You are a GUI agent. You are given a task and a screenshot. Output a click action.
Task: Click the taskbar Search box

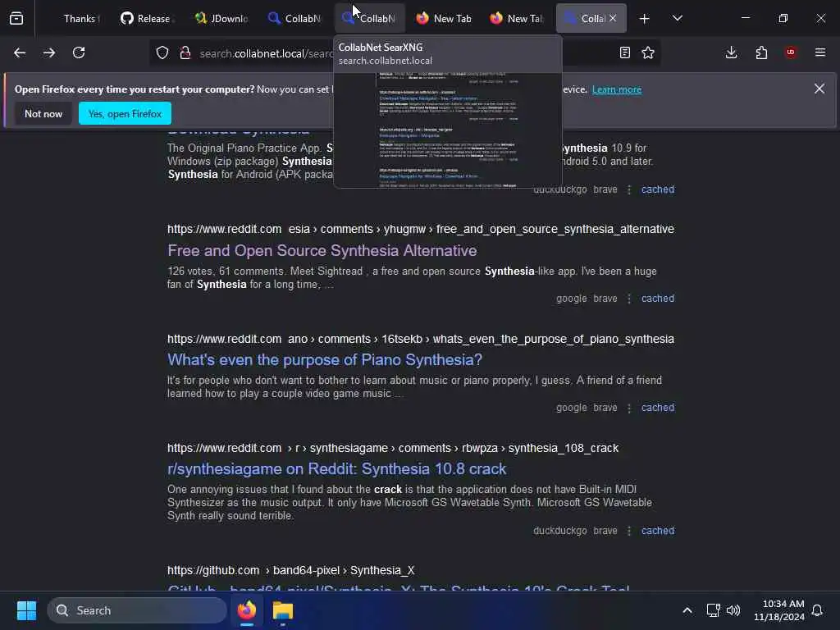tap(137, 610)
